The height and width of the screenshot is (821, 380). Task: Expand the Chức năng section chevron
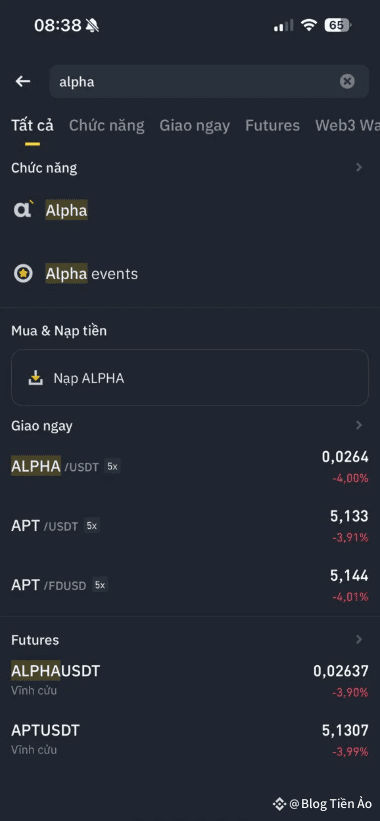pyautogui.click(x=359, y=168)
